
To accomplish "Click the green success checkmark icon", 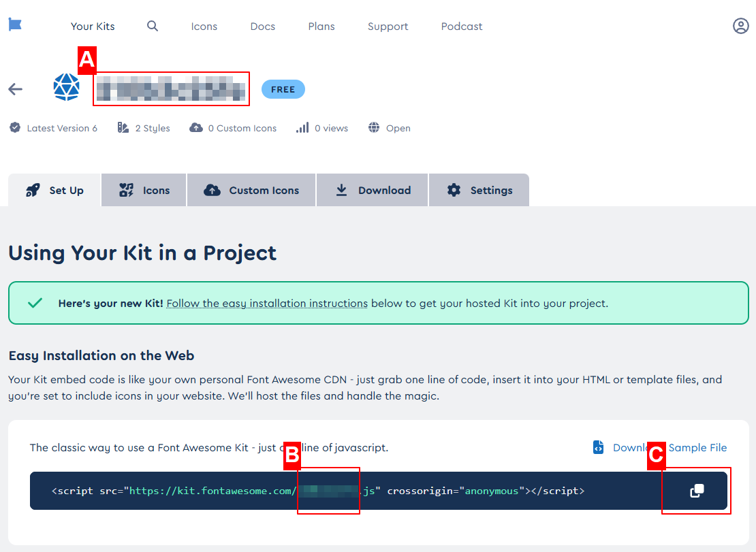I will 35,303.
